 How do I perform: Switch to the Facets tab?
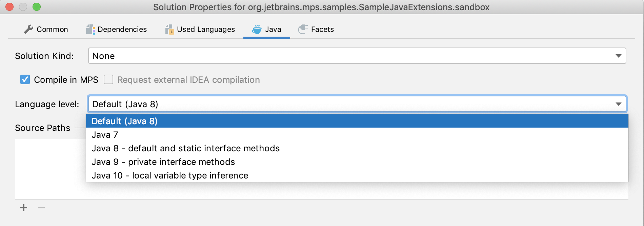click(x=322, y=29)
